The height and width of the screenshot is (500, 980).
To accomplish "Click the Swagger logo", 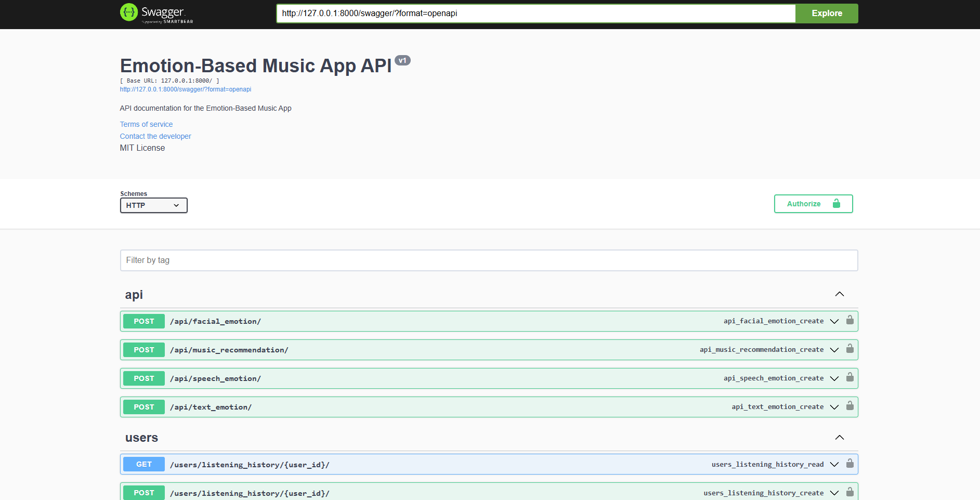I will [156, 13].
